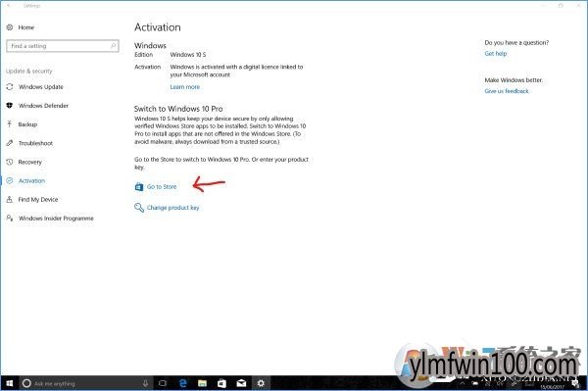Open Windows Insider Programme settings
Viewport: 588px width, 391px height.
(x=50, y=219)
